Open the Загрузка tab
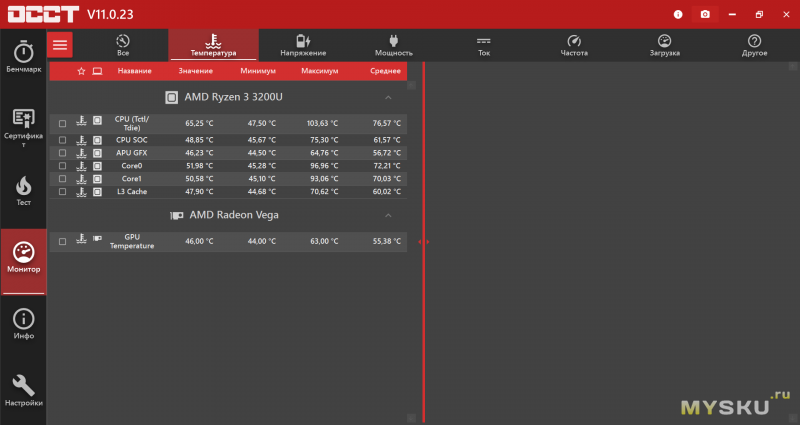 [664, 45]
